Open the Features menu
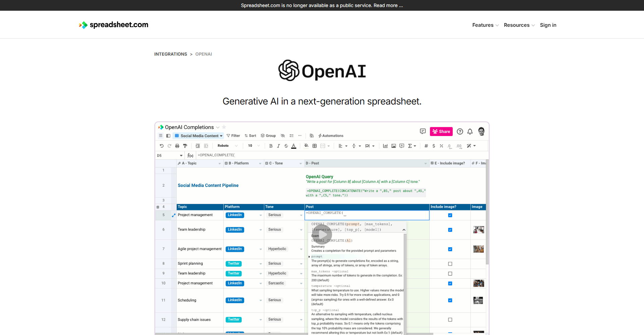Screen dimensions: 644x335 point(483,25)
